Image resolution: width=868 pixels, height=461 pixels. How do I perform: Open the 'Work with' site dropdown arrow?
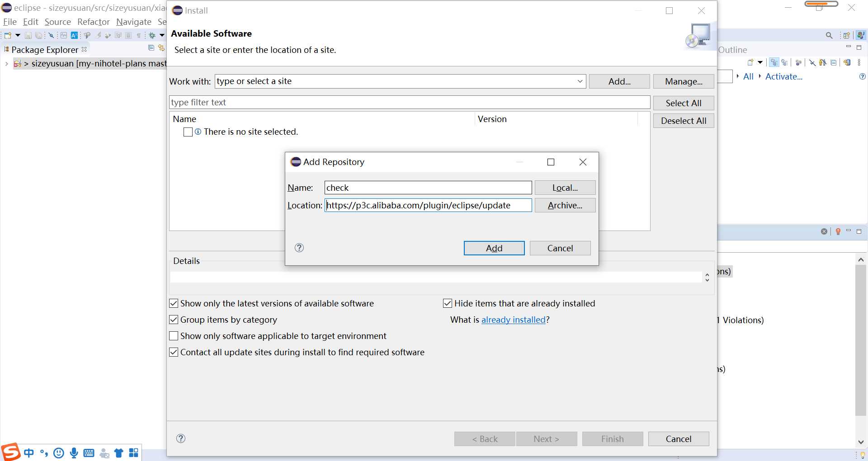point(580,81)
